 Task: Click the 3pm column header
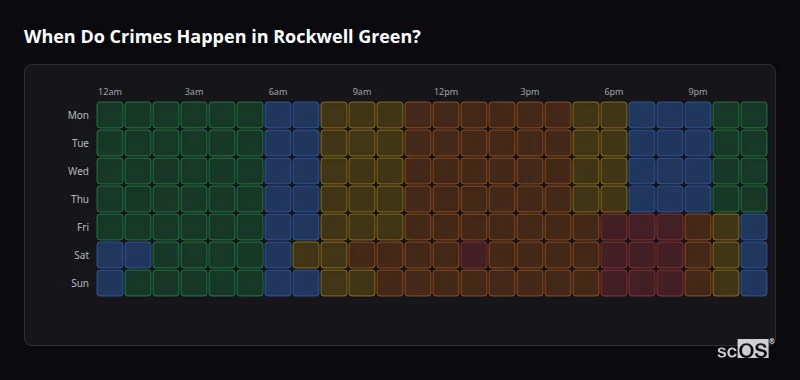point(530,92)
